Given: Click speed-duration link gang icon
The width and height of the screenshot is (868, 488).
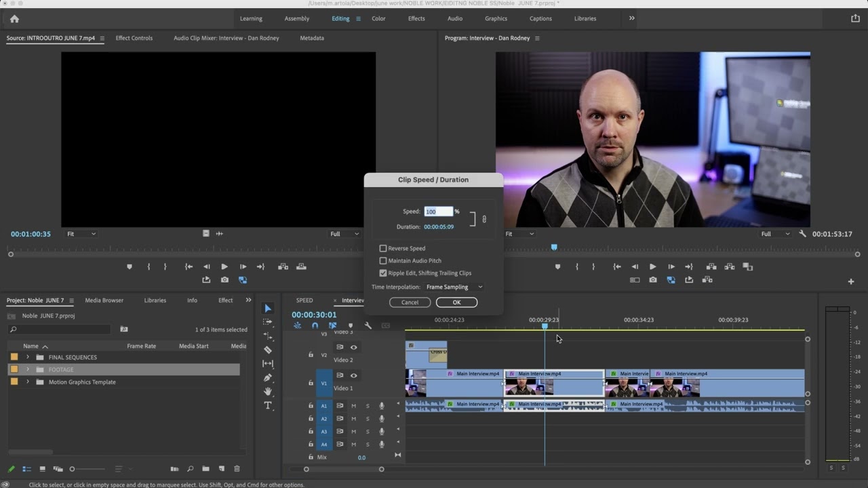Looking at the screenshot, I should click(484, 219).
